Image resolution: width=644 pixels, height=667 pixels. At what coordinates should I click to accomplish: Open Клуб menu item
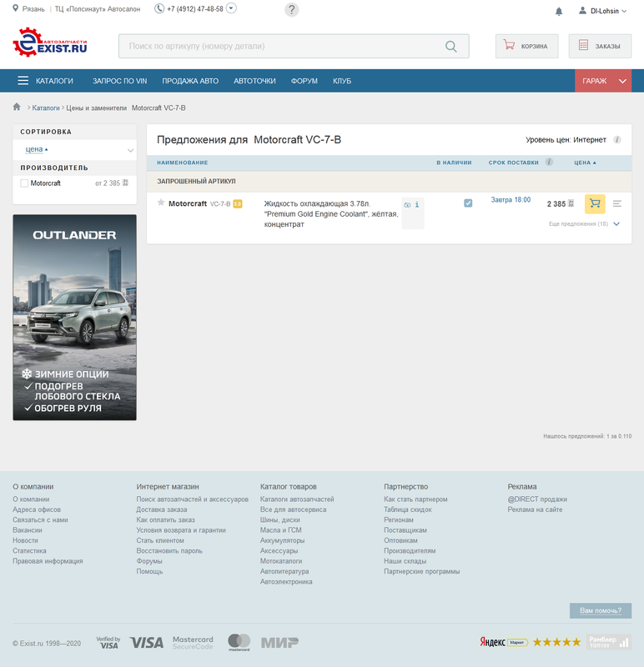tap(342, 81)
